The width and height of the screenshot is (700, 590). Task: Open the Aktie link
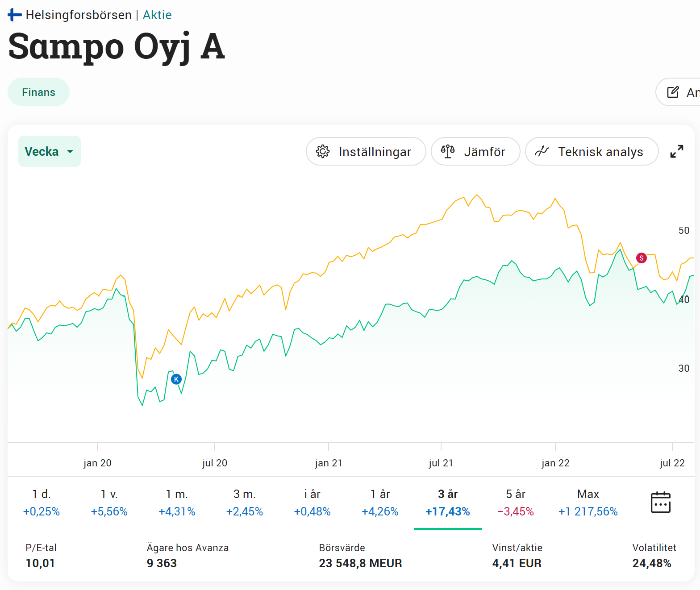157,15
